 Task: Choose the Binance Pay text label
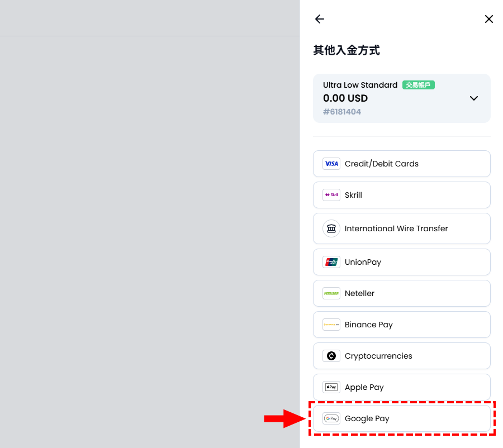pos(368,325)
